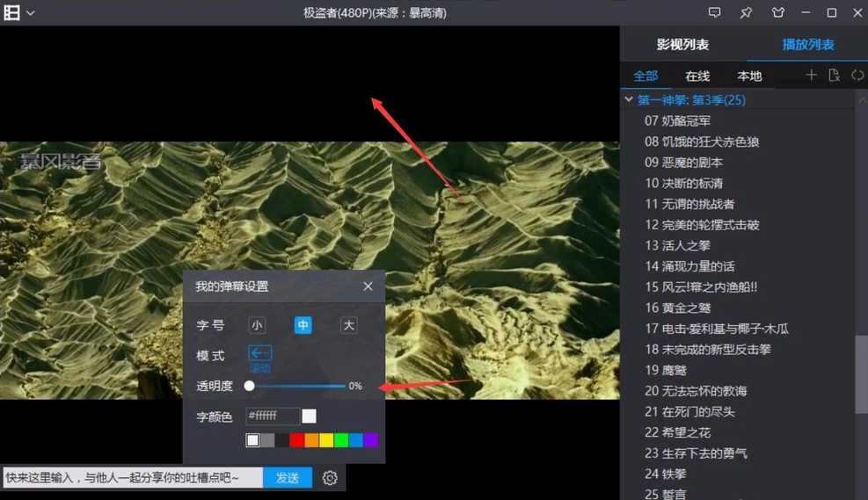868x500 pixels.
Task: Open the main menu icon at top-left
Action: (11, 12)
